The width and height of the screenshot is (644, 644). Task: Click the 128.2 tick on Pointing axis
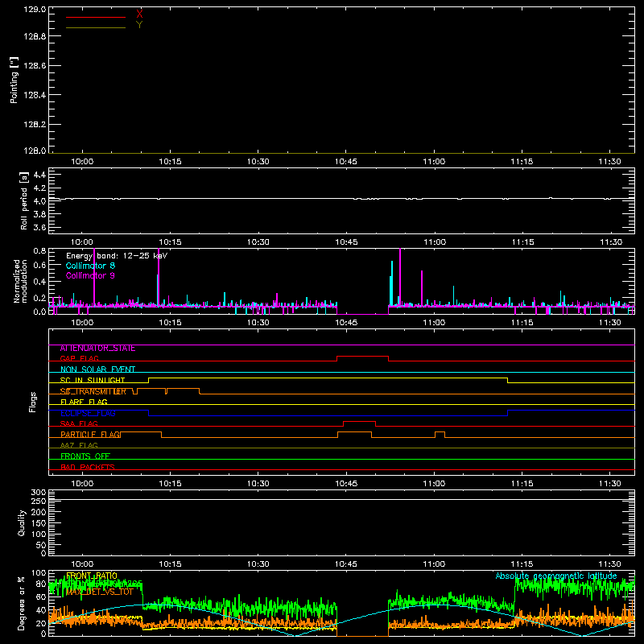(35, 125)
